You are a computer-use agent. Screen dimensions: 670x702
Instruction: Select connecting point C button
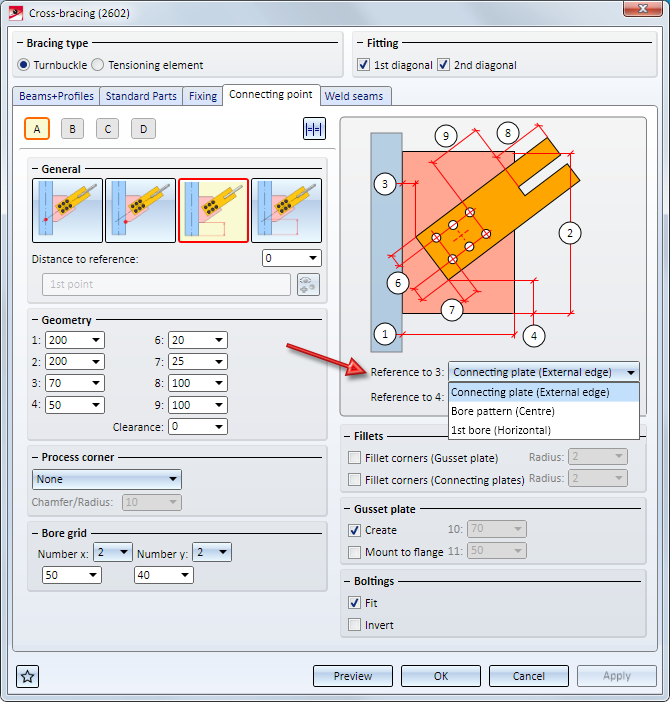[107, 129]
